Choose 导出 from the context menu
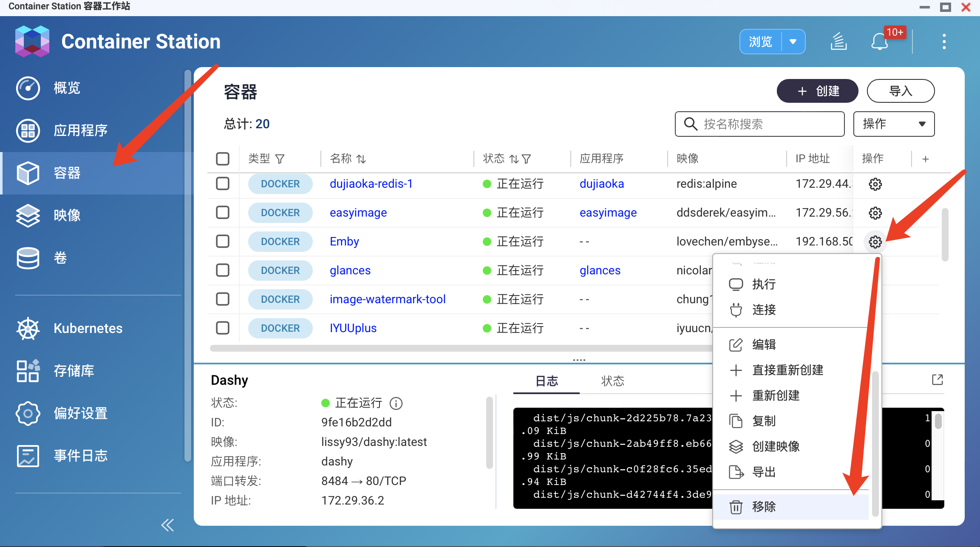980x547 pixels. click(x=790, y=472)
